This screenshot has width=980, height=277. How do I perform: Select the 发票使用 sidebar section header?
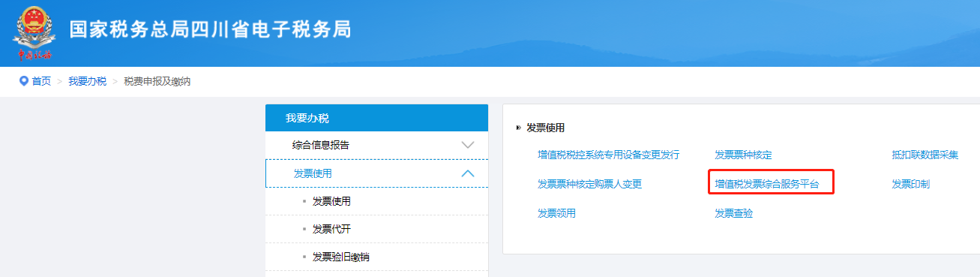(376, 173)
